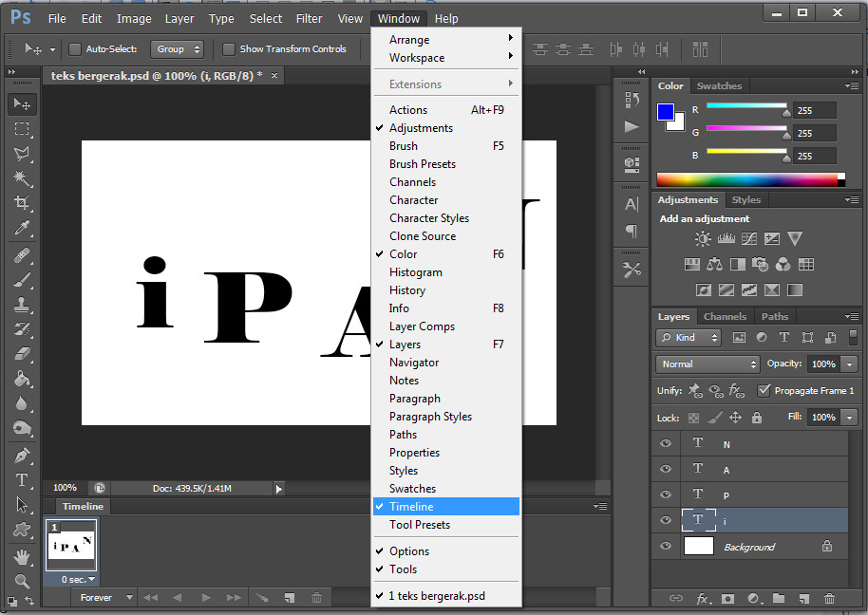Uncheck Propagate Frame 1
The width and height of the screenshot is (868, 615).
click(x=764, y=390)
